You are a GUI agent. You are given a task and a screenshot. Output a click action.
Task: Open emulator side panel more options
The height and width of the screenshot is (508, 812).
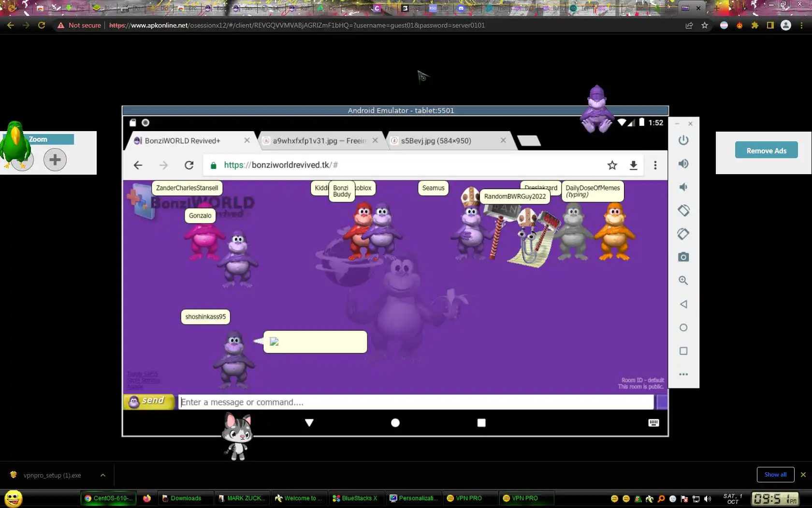(x=683, y=374)
